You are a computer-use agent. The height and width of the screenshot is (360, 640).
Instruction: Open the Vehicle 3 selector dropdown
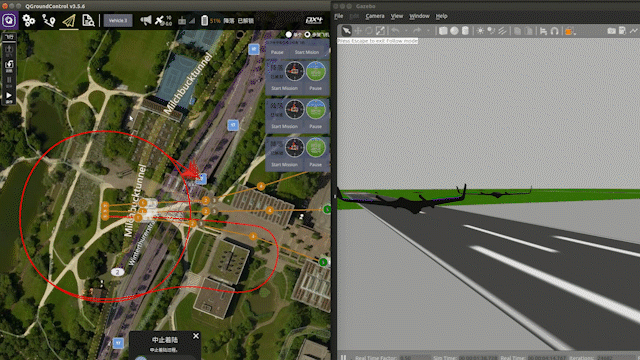point(118,20)
